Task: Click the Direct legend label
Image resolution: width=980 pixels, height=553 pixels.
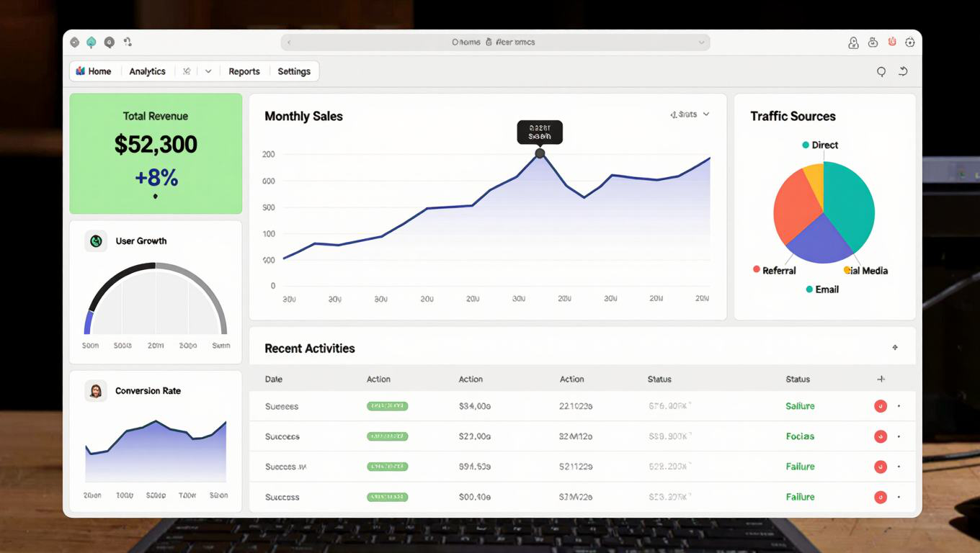Action: click(824, 145)
